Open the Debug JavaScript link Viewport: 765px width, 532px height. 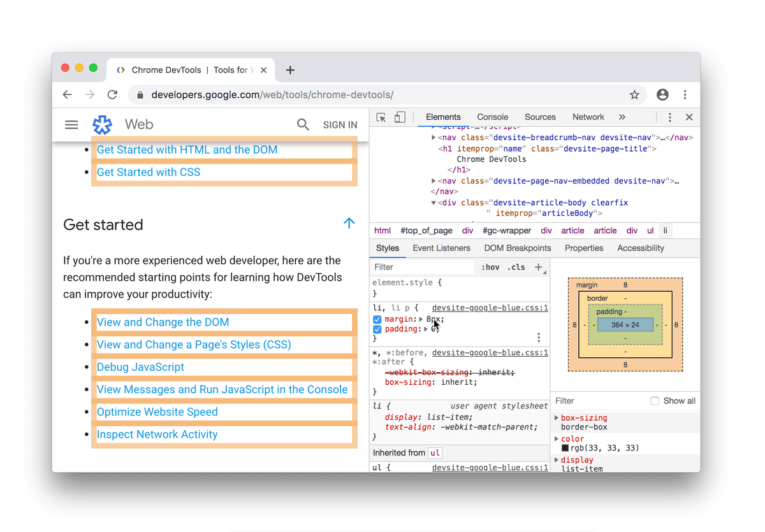140,367
